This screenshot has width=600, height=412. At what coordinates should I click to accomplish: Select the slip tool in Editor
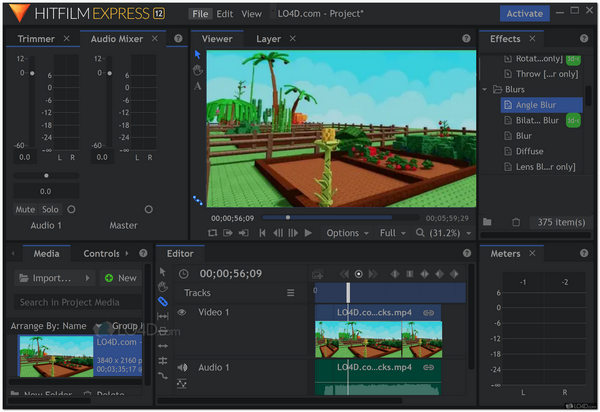click(163, 316)
